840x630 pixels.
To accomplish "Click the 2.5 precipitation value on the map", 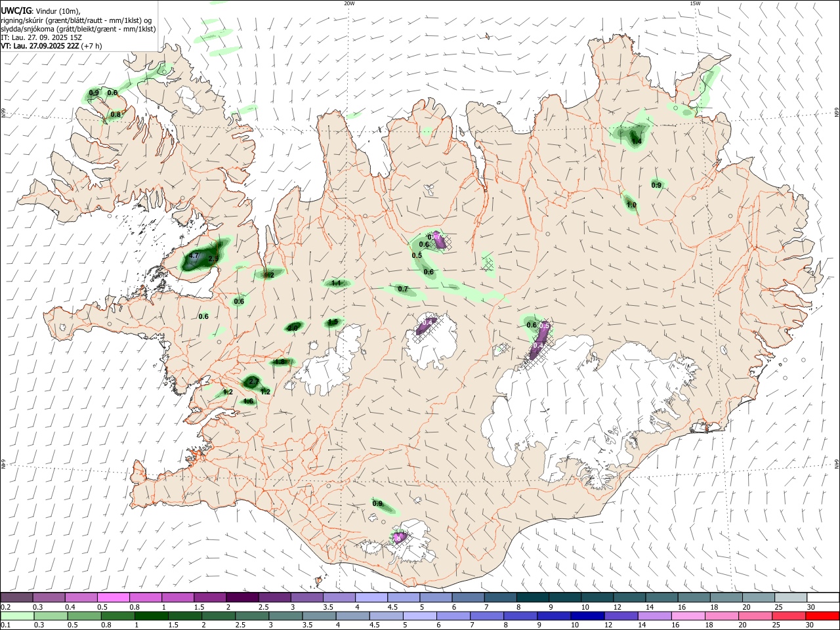I will click(x=213, y=259).
